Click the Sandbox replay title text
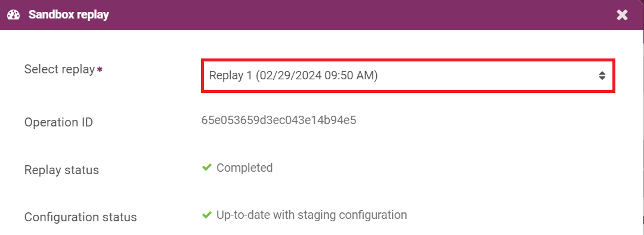 point(69,15)
